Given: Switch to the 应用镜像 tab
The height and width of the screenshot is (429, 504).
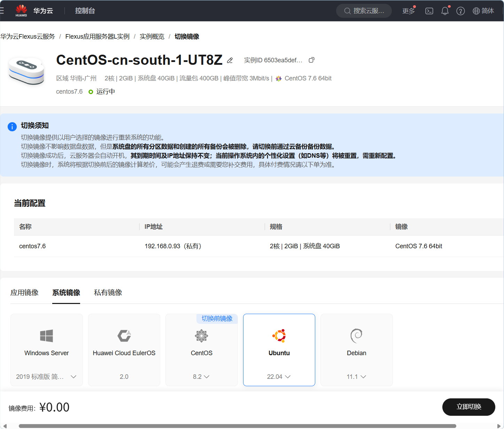Looking at the screenshot, I should [24, 292].
